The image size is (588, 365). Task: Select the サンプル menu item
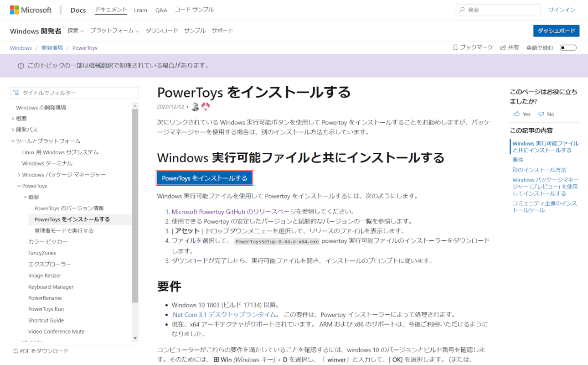click(195, 31)
